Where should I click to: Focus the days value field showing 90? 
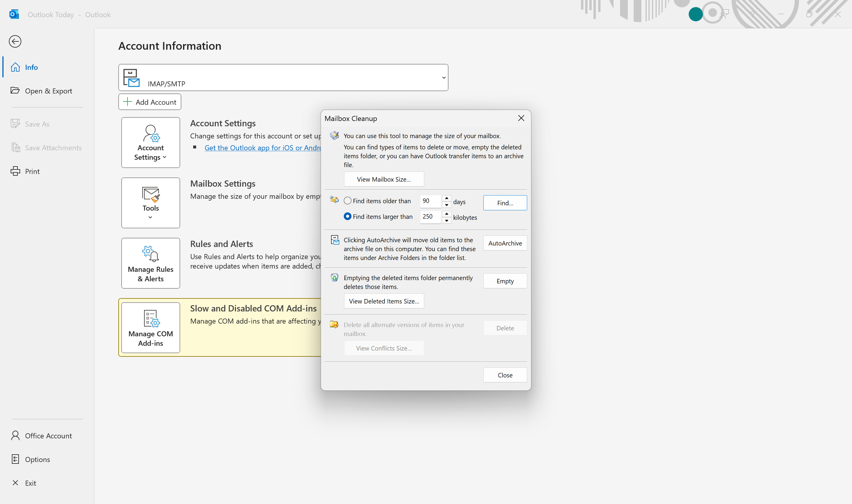(430, 201)
